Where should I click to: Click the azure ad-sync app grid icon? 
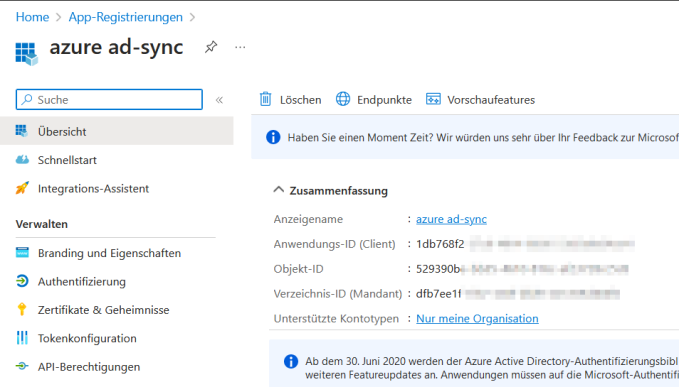coord(26,53)
